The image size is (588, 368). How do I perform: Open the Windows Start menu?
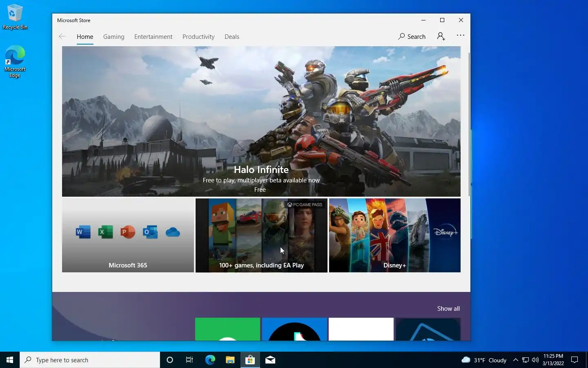click(10, 360)
